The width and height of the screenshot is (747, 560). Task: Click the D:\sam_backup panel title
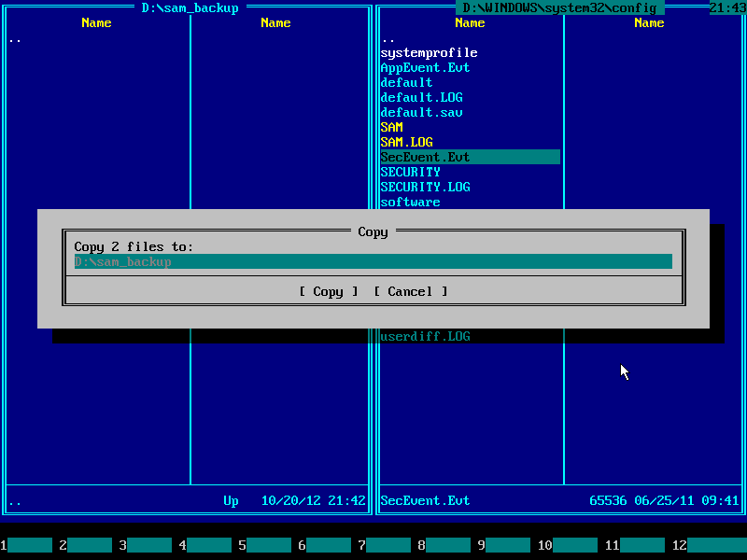pyautogui.click(x=190, y=8)
